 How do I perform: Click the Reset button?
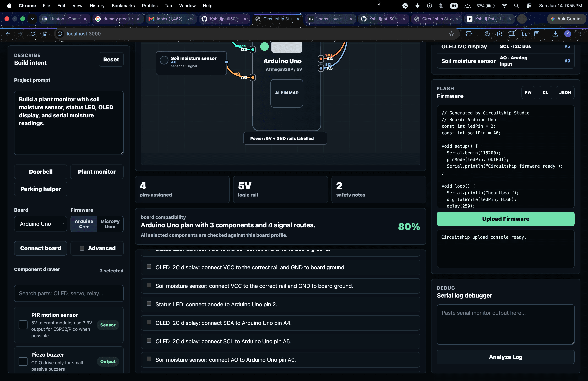(111, 59)
